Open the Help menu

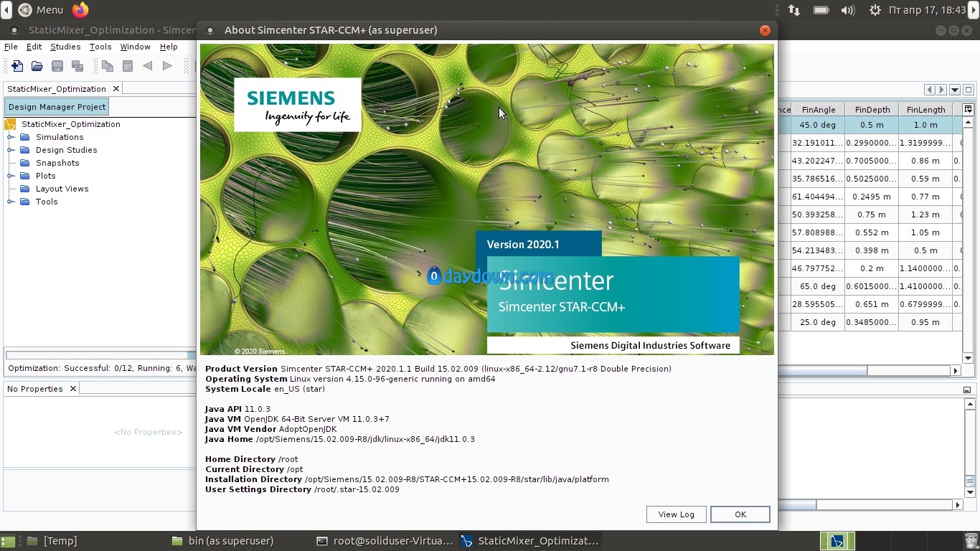tap(169, 47)
